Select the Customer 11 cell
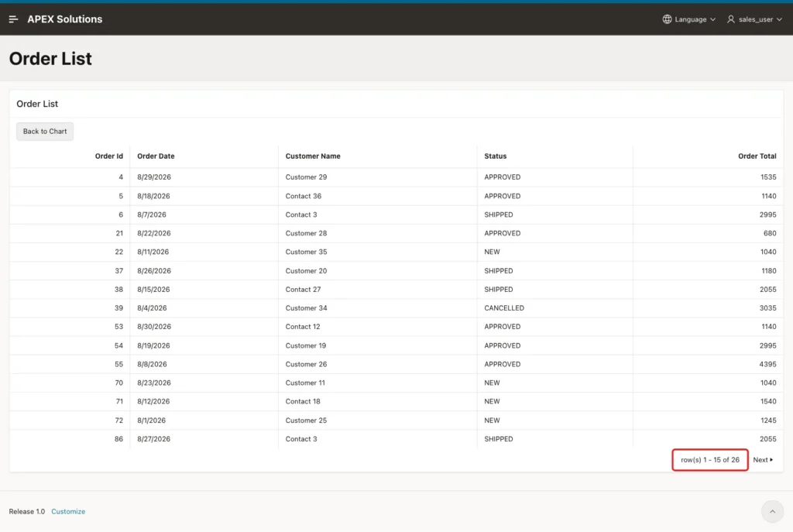793x532 pixels. [305, 383]
